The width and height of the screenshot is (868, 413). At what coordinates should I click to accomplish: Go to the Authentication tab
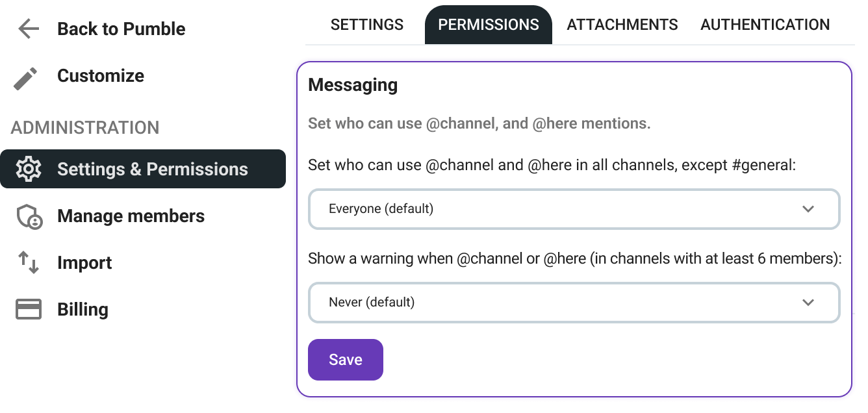coord(765,25)
